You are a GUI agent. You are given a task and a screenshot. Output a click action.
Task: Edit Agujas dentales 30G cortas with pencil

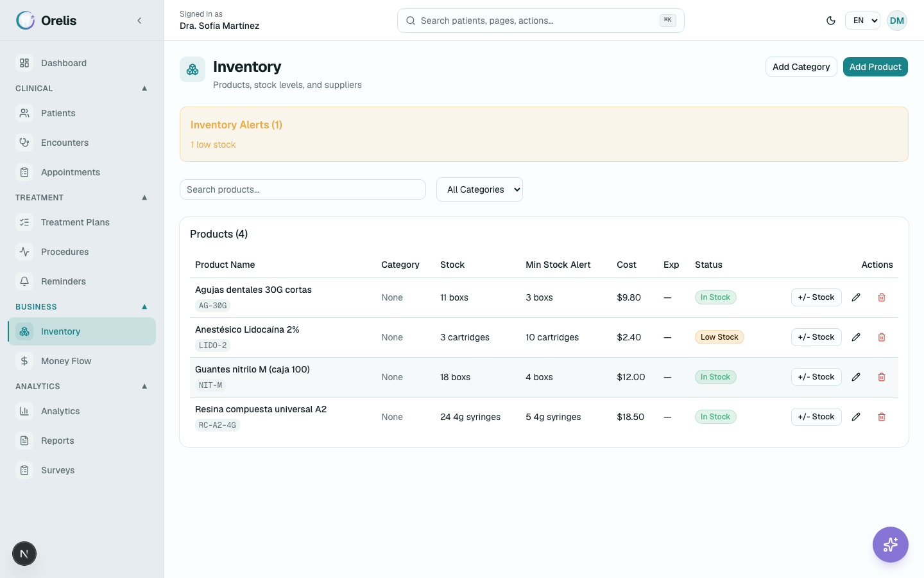(856, 297)
